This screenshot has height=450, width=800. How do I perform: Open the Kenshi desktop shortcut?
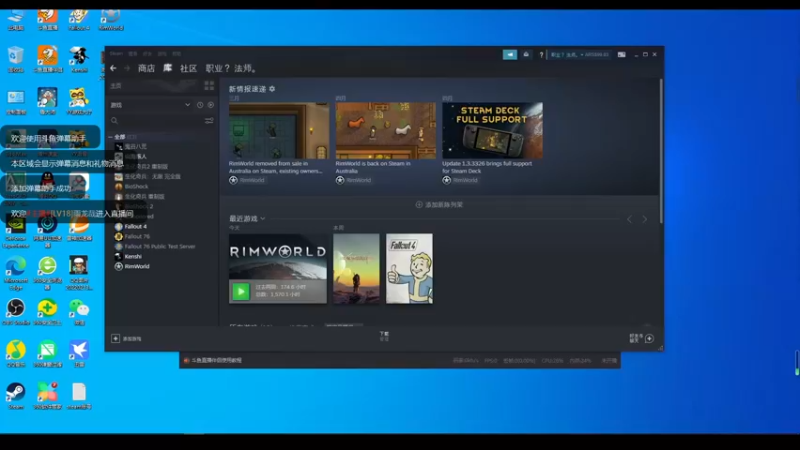tap(79, 59)
